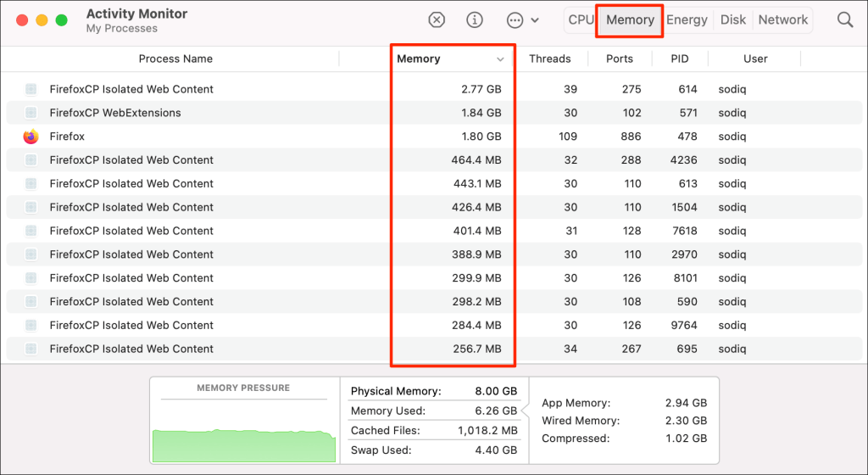Select the Memory tab
Viewport: 868px width, 475px height.
(x=630, y=20)
